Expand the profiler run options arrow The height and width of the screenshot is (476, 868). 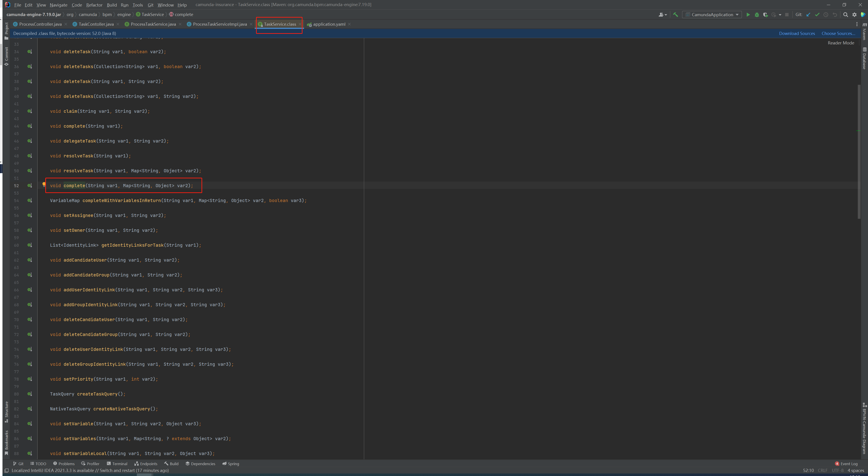coord(780,15)
